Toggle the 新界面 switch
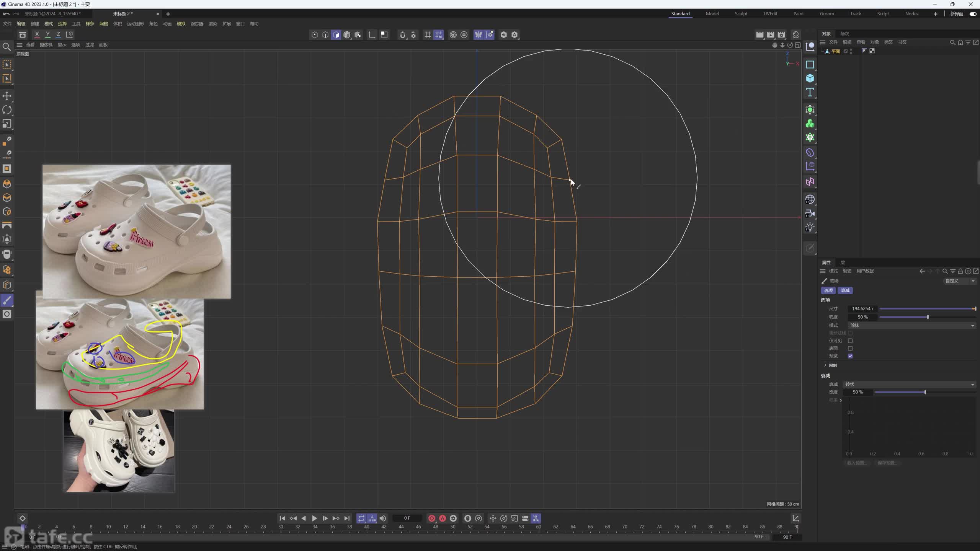 [x=973, y=14]
